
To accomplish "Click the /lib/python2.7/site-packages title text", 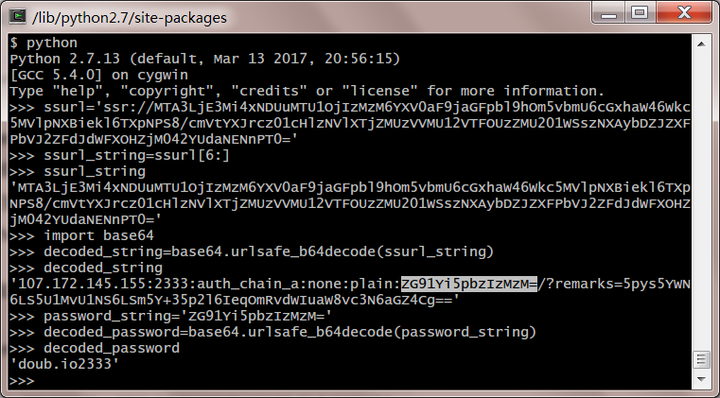I will (129, 17).
